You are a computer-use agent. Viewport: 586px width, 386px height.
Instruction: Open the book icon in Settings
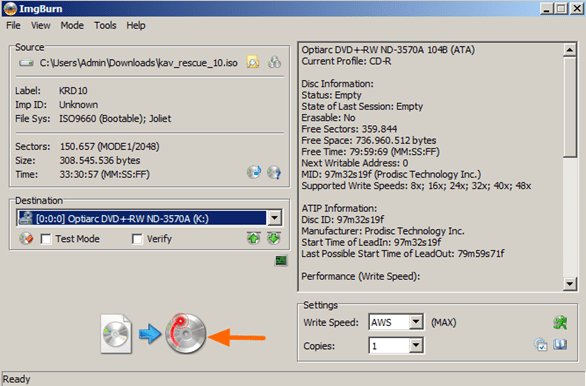[x=560, y=345]
